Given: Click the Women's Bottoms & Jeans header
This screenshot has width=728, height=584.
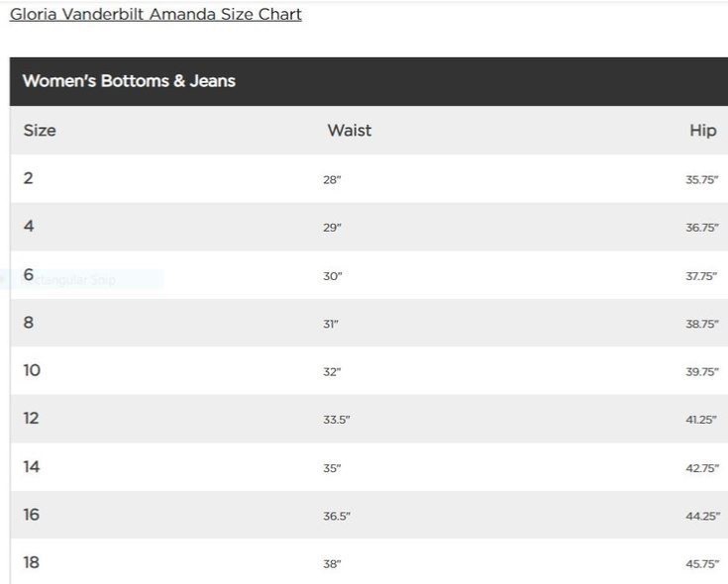Looking at the screenshot, I should 129,81.
